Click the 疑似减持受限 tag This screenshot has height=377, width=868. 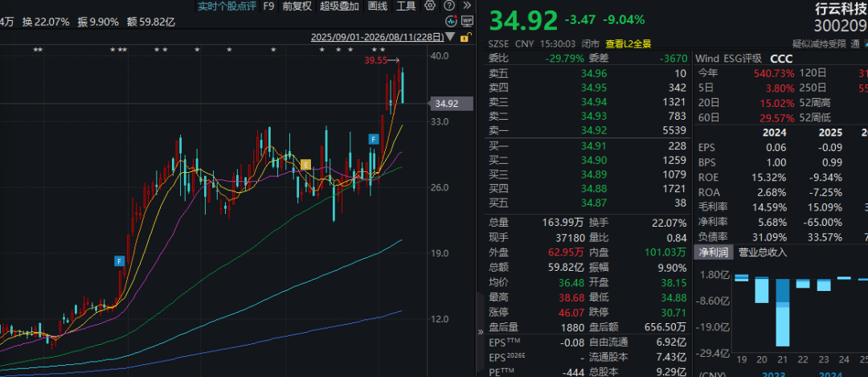pos(819,43)
